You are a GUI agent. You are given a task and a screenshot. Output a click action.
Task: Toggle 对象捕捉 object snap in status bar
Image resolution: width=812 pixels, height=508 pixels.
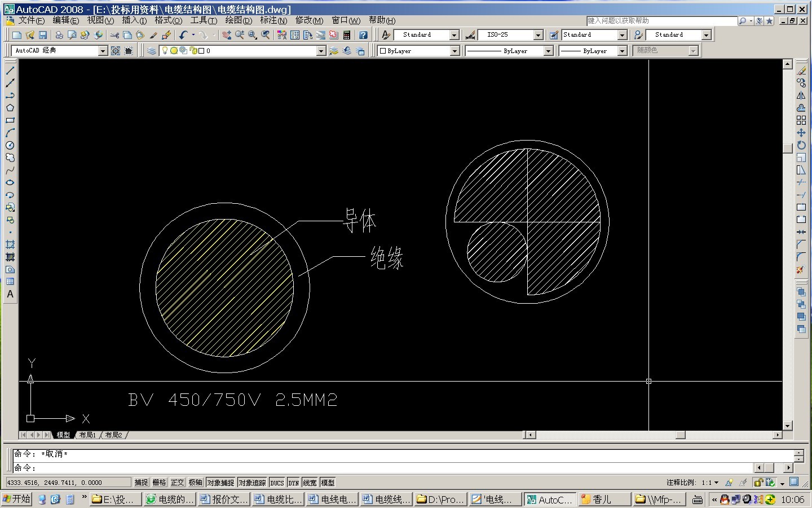[220, 483]
